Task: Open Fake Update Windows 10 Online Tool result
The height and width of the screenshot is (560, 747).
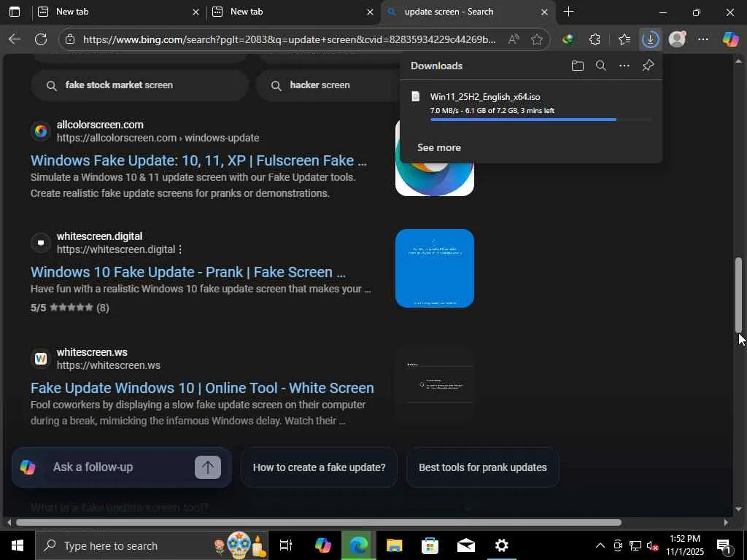Action: pos(202,388)
